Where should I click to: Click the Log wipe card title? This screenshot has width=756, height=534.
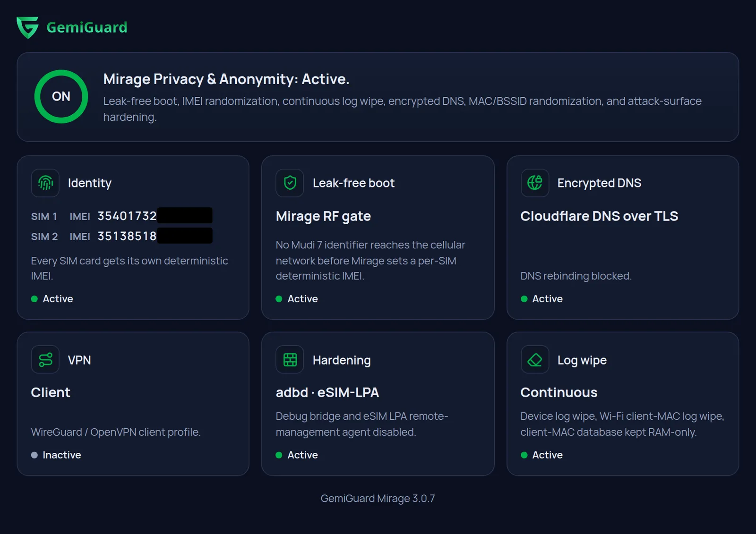(582, 360)
